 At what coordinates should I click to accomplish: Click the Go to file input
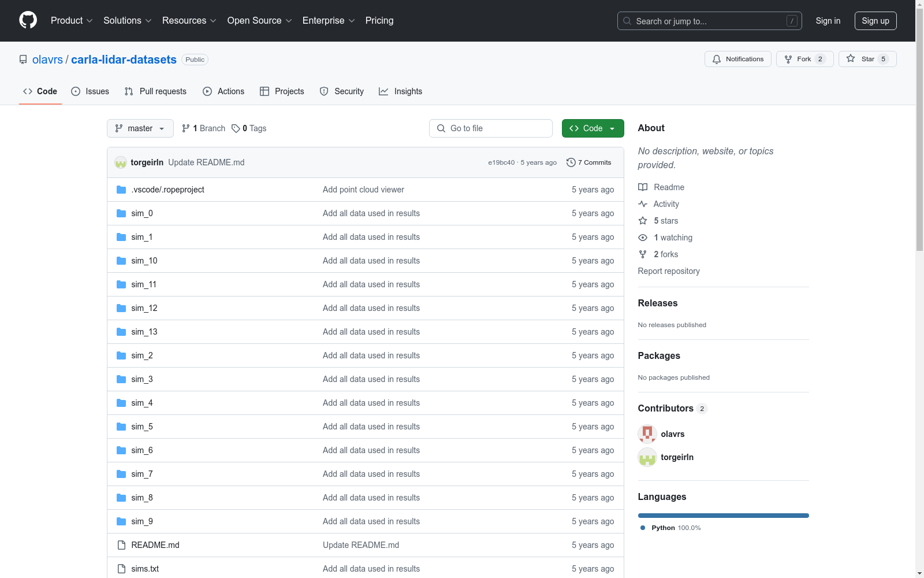[x=491, y=128]
